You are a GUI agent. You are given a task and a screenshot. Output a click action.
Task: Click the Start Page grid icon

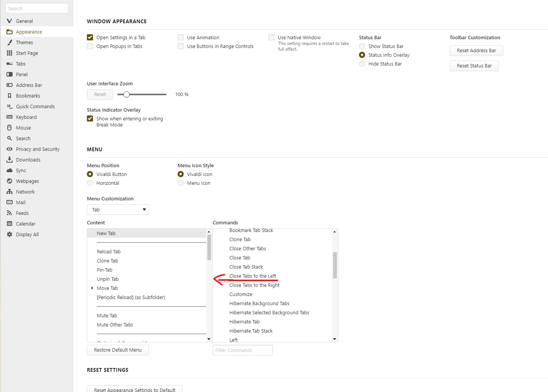click(10, 53)
